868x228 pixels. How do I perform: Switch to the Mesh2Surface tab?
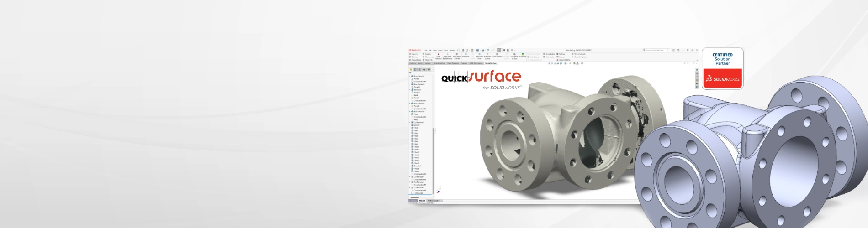(491, 63)
